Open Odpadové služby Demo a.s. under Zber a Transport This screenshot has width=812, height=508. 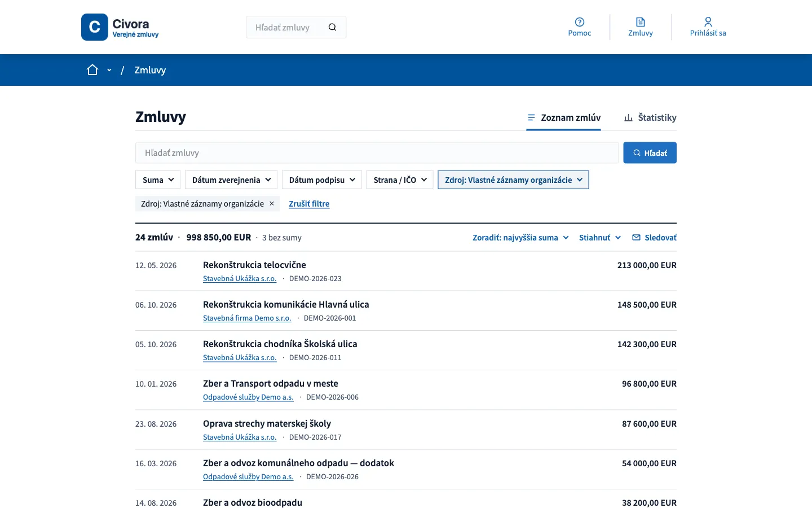[x=248, y=397]
